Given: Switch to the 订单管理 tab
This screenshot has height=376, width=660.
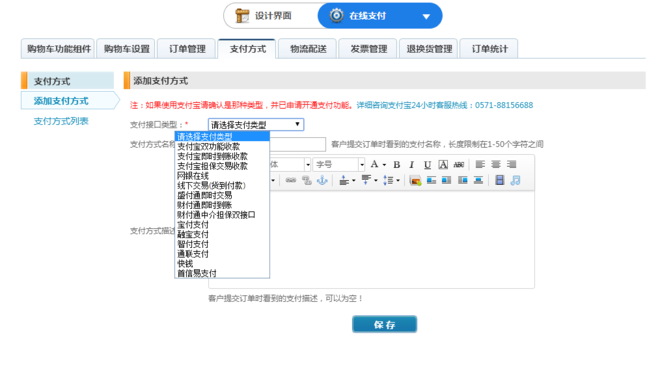Looking at the screenshot, I should (187, 49).
